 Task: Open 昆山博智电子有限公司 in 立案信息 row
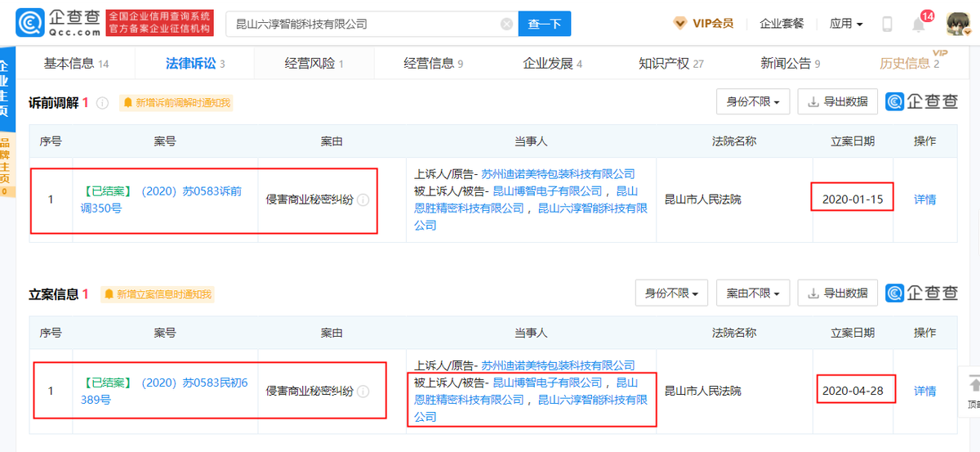coord(547,383)
